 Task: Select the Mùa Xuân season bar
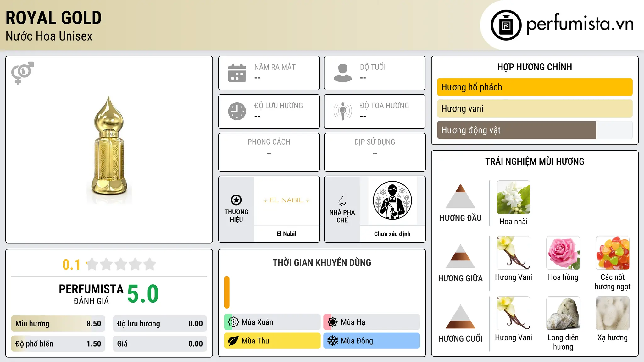click(272, 322)
